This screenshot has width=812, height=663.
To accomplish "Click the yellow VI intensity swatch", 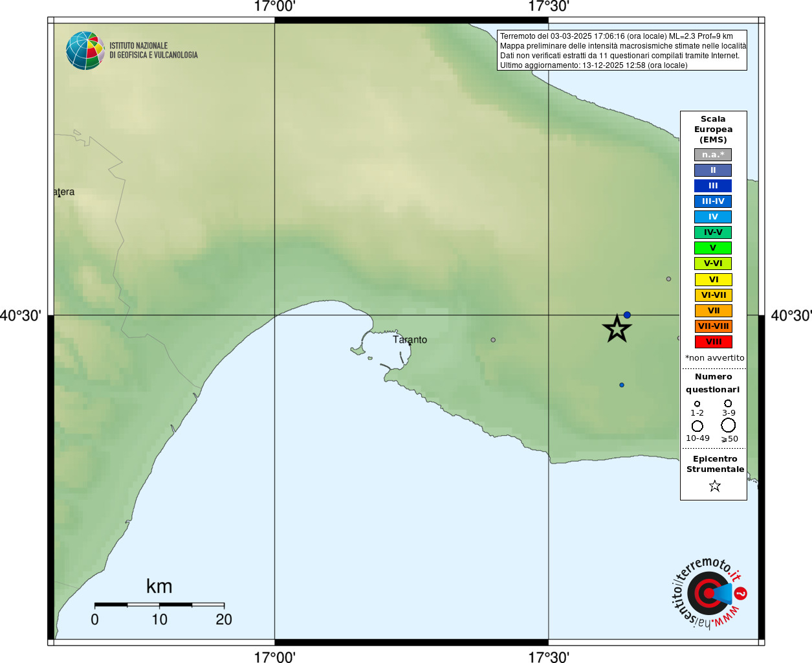I will click(x=713, y=280).
